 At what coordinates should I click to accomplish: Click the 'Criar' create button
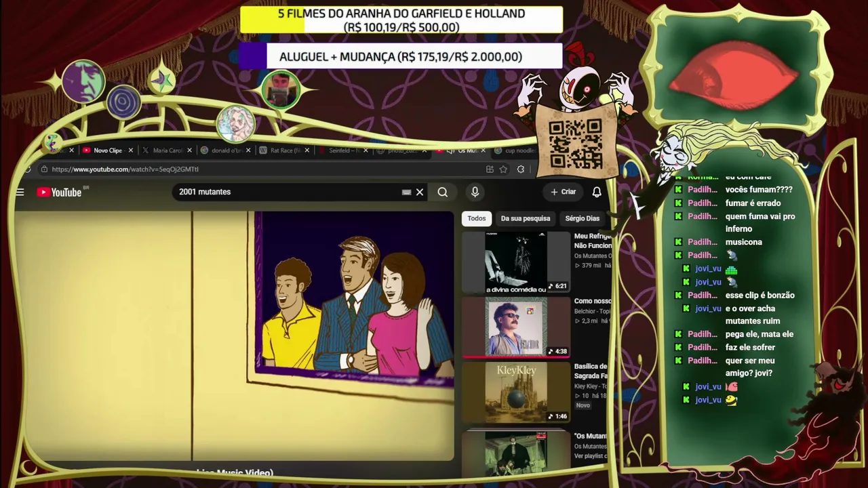coord(563,192)
